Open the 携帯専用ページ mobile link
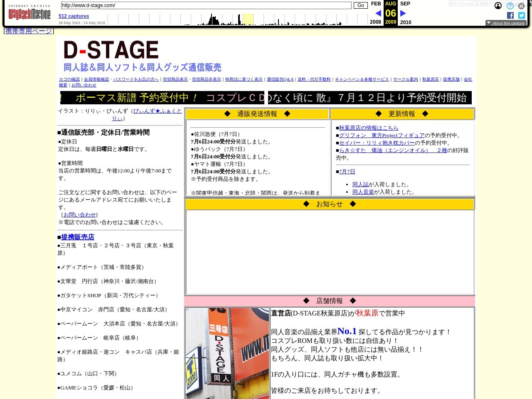The image size is (532, 399). pyautogui.click(x=28, y=31)
